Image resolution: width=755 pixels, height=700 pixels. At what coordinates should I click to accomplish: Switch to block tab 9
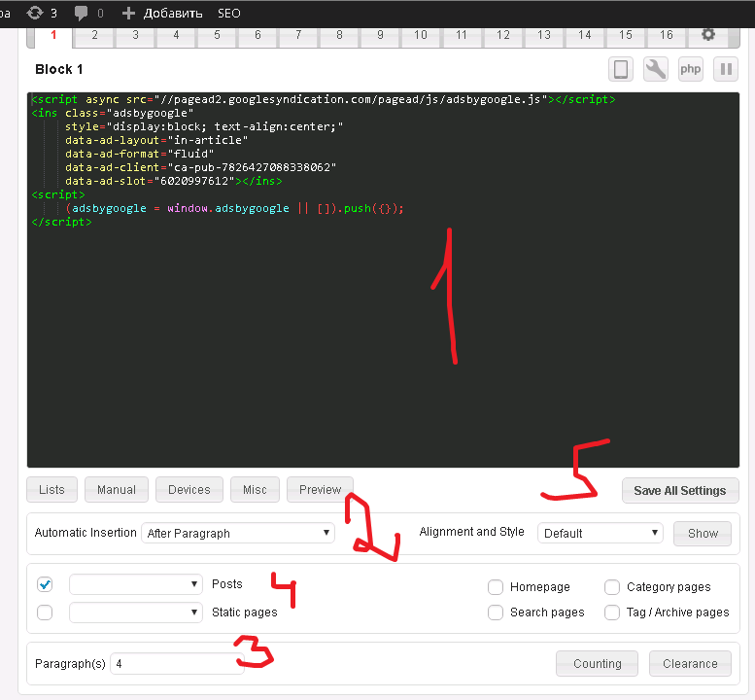click(x=380, y=35)
